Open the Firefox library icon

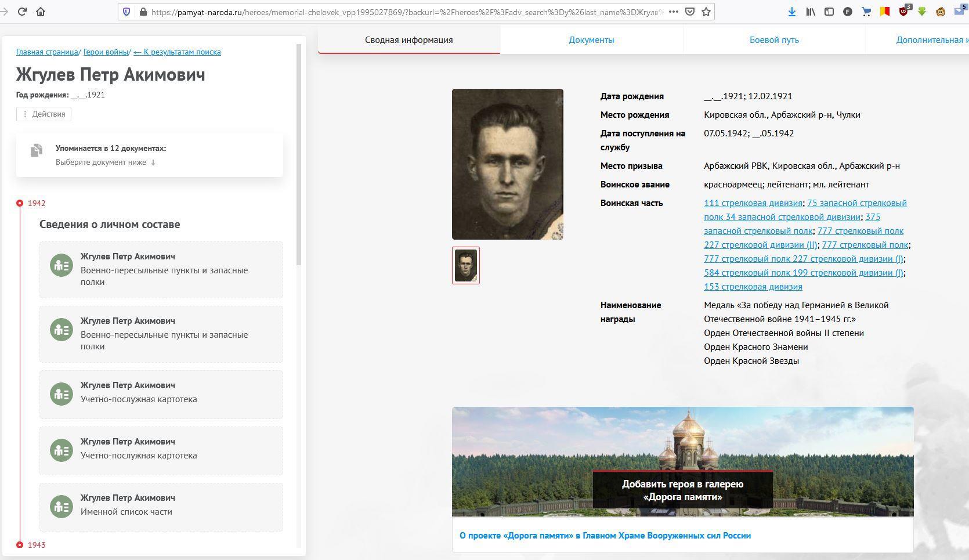[811, 12]
